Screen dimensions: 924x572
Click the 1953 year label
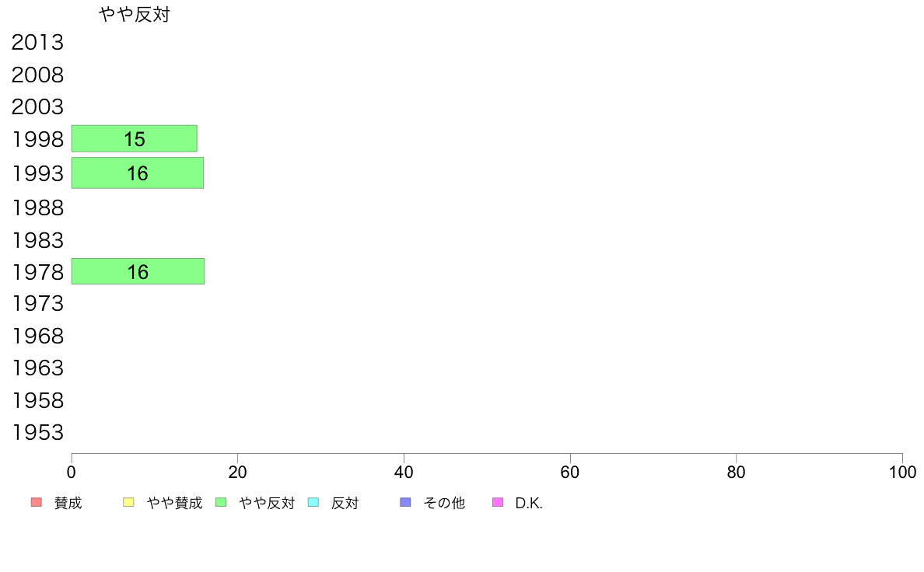[x=37, y=432]
